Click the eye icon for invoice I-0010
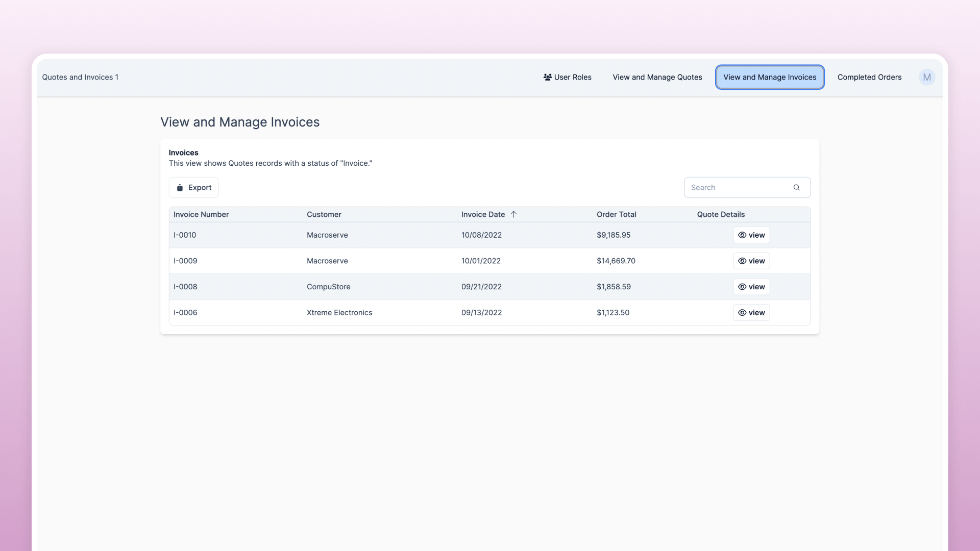Image resolution: width=980 pixels, height=551 pixels. point(742,235)
